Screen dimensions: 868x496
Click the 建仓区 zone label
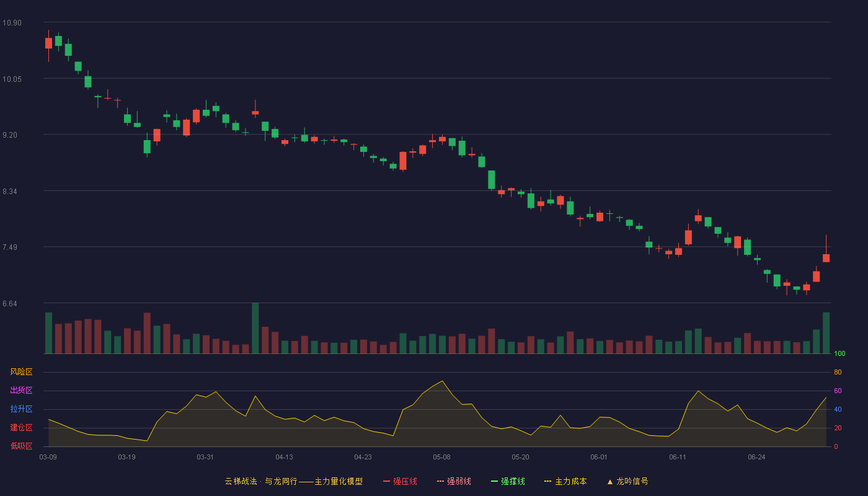coord(21,428)
